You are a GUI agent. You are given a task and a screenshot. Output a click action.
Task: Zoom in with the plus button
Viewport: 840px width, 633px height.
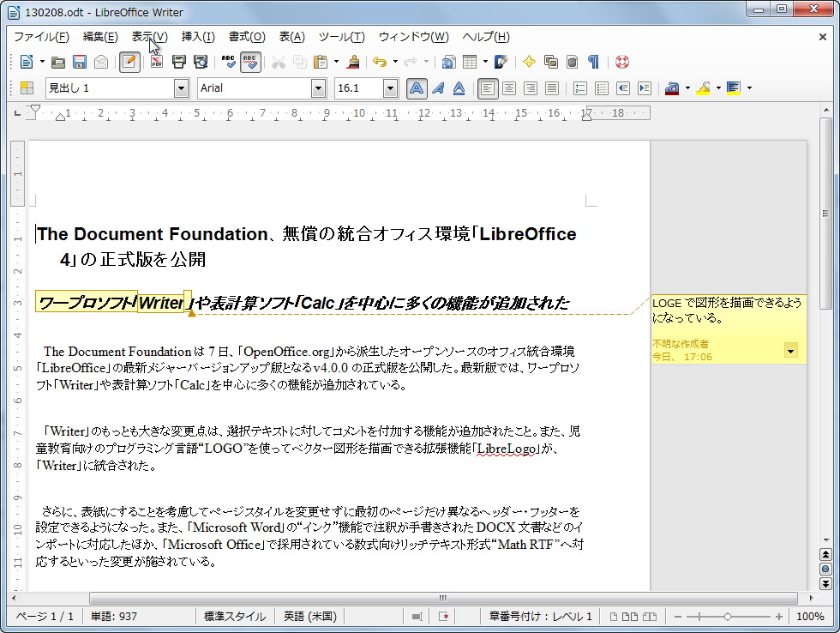(x=778, y=617)
